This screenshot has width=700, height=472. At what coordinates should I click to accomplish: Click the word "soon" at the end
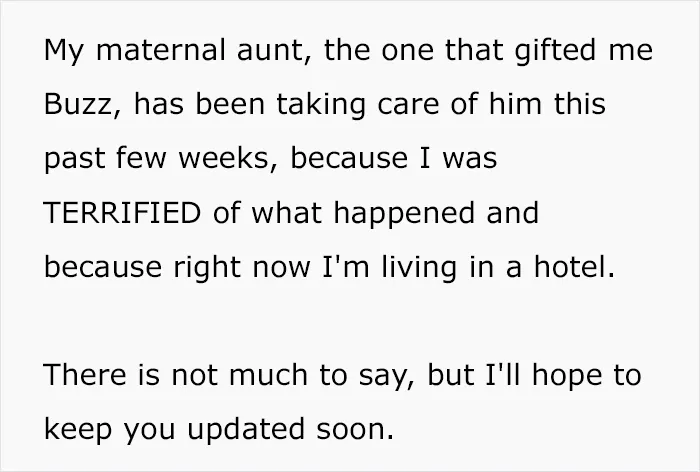tap(351, 430)
